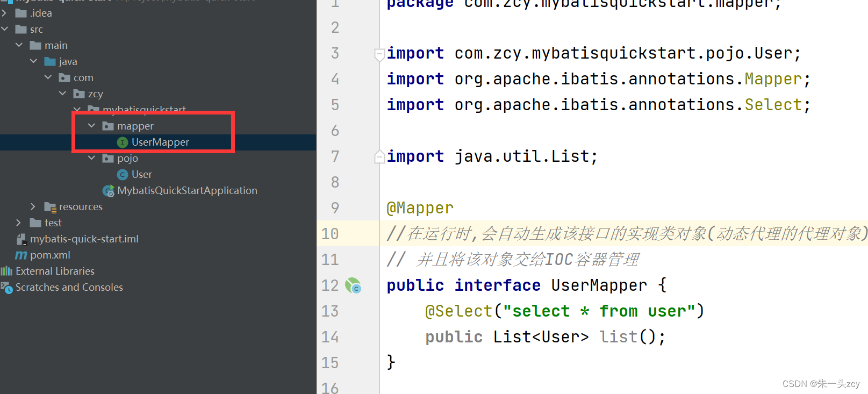Viewport: 868px width, 394px height.
Task: Click the main folder icon
Action: pos(35,45)
